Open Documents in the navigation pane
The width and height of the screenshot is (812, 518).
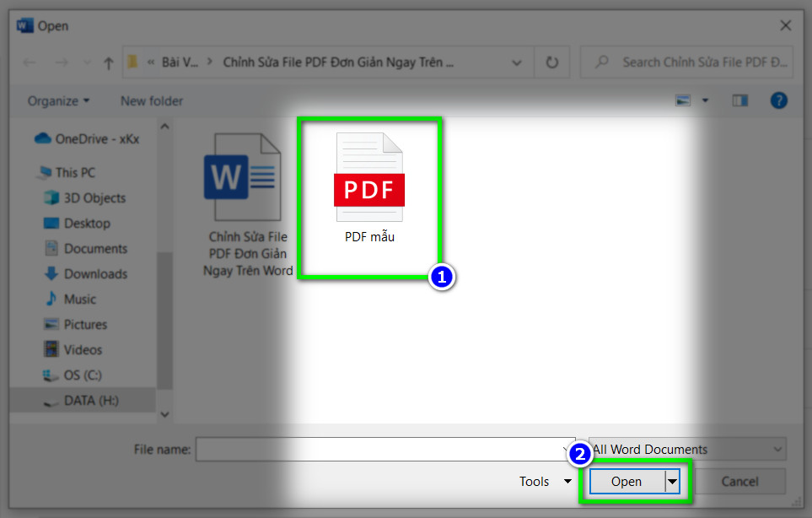tap(85, 249)
